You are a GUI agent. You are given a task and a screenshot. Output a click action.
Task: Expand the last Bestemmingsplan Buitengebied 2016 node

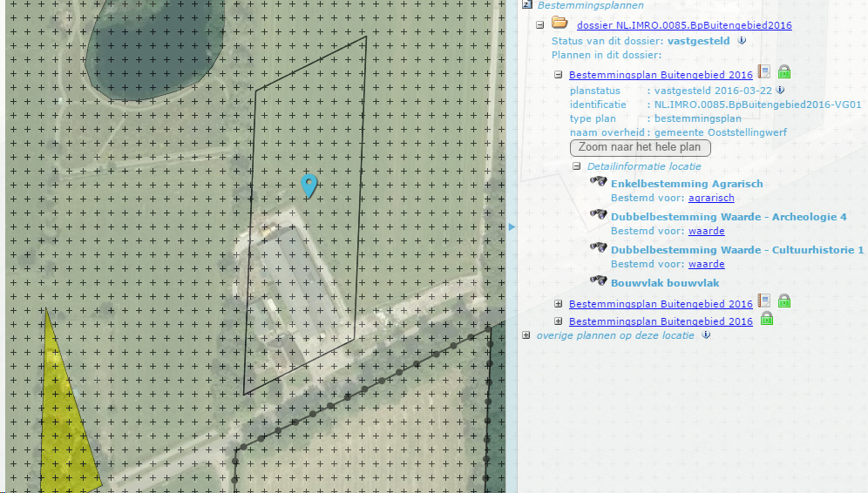pyautogui.click(x=558, y=321)
